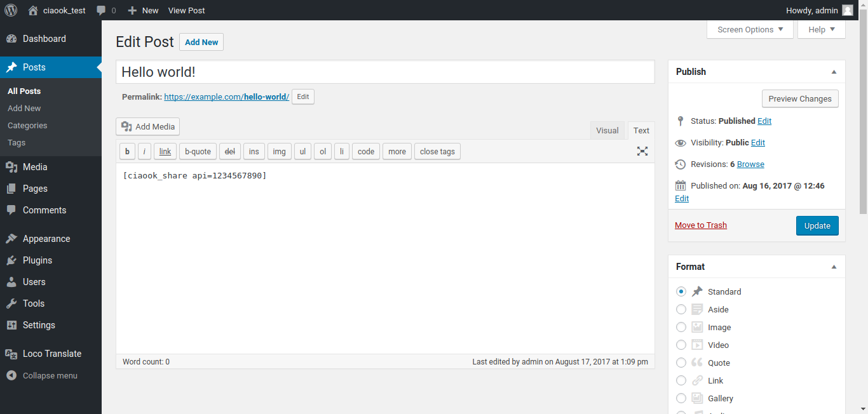868x414 pixels.
Task: Click Add New button beside Edit Post
Action: (x=201, y=42)
